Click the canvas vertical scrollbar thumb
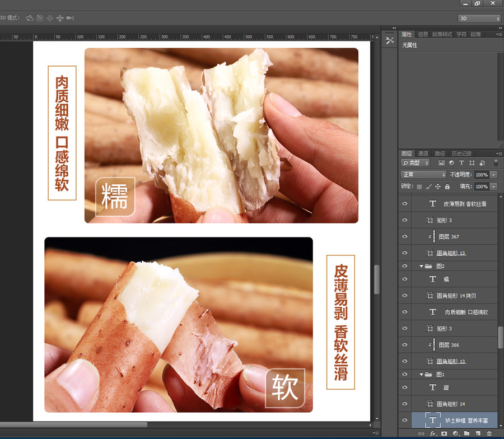 point(377,279)
